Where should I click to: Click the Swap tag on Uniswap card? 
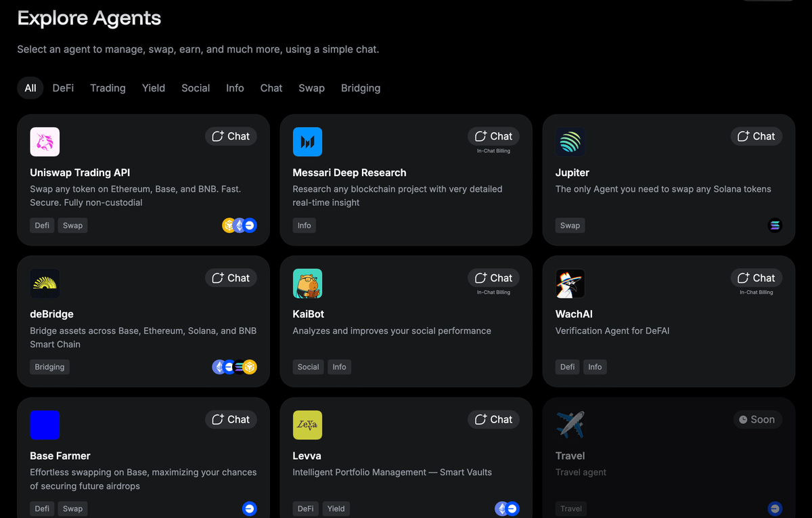point(72,225)
